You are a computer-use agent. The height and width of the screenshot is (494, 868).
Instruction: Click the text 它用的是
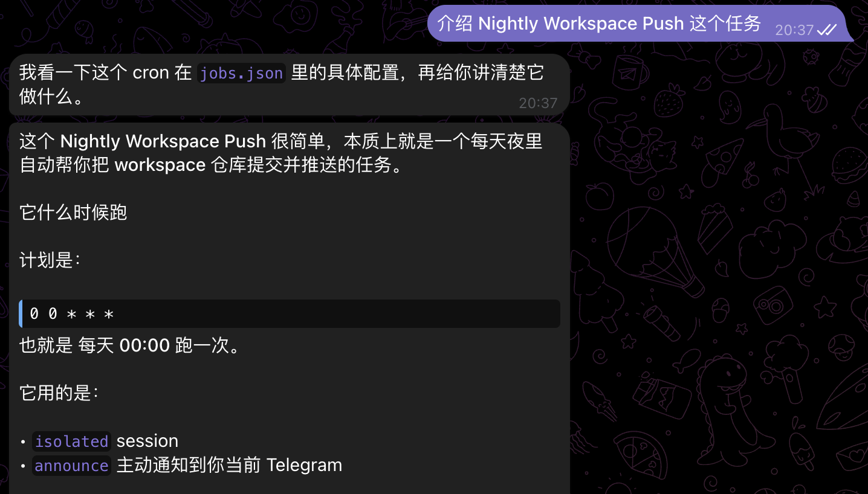pos(59,393)
